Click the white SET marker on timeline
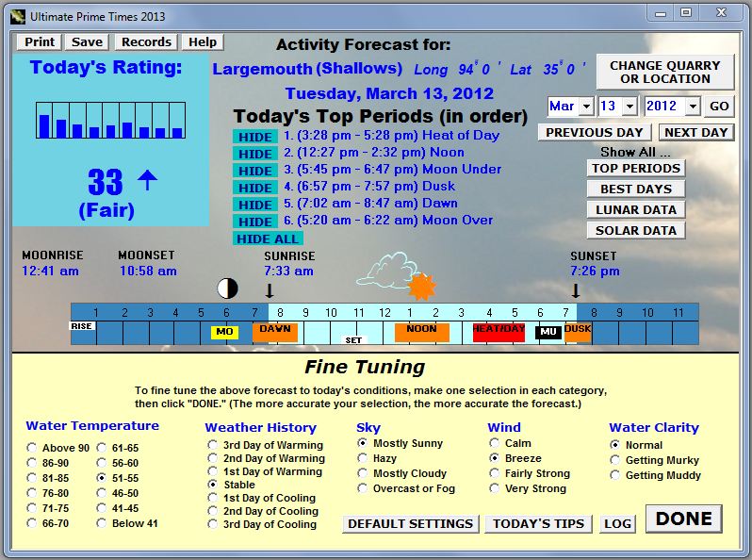 coord(353,340)
